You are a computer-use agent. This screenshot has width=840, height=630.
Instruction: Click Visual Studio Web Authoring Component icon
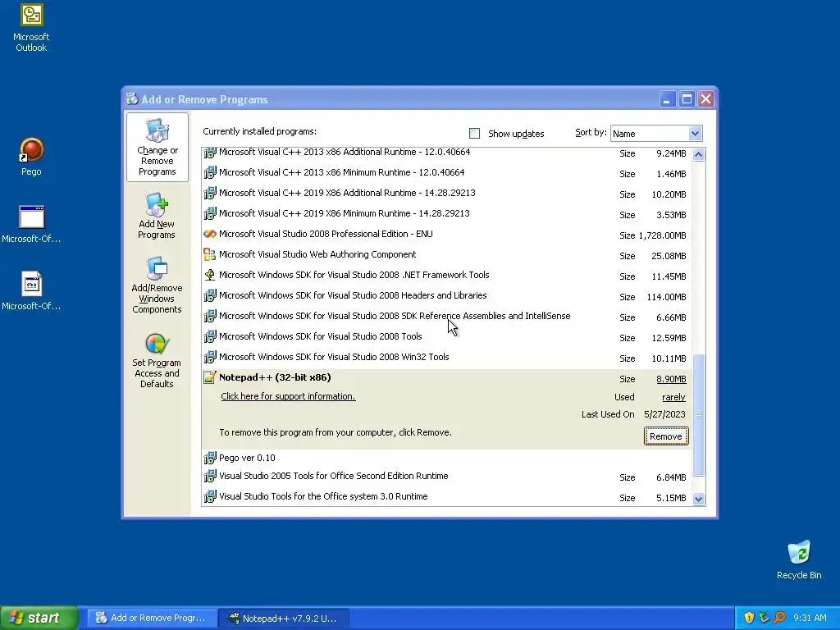click(209, 254)
